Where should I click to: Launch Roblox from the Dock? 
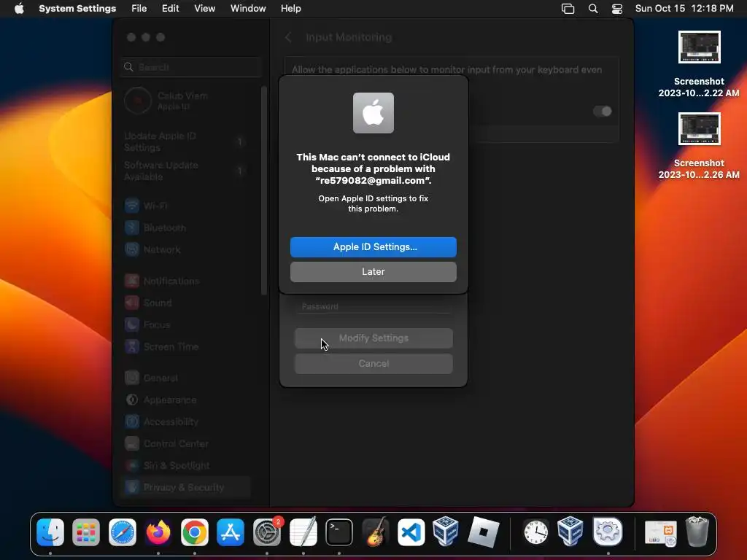[x=483, y=532]
